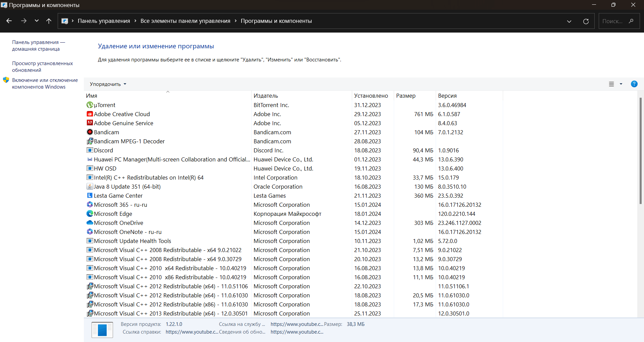
Task: Open Панель управления домашняя страница link
Action: point(39,46)
